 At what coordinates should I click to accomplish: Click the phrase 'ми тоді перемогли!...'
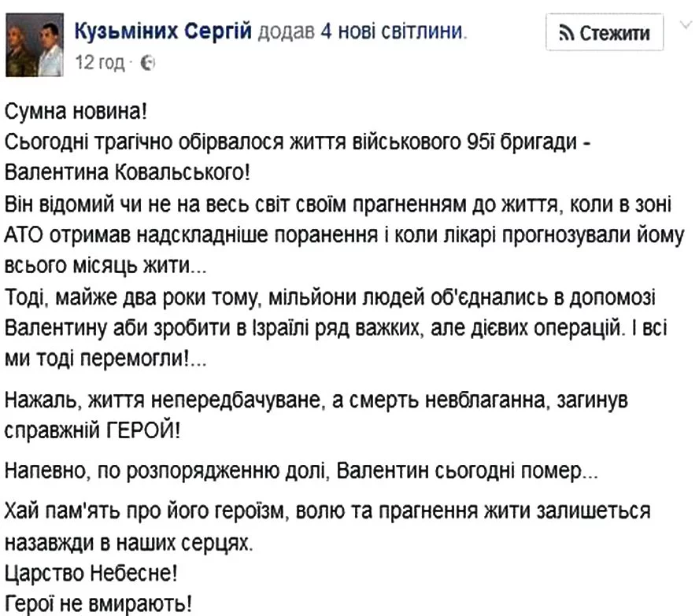click(105, 359)
